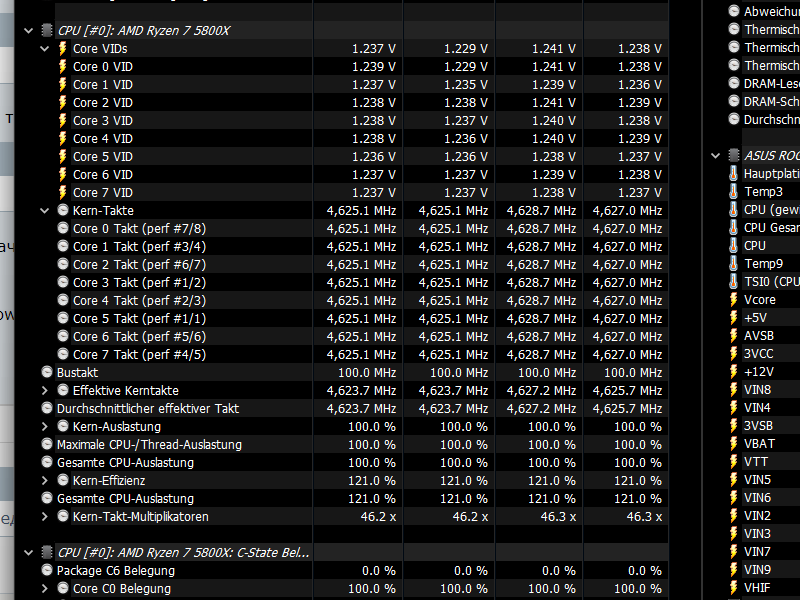Click the lightning icon of VHIF
Screen dimensions: 800x600
click(x=734, y=587)
